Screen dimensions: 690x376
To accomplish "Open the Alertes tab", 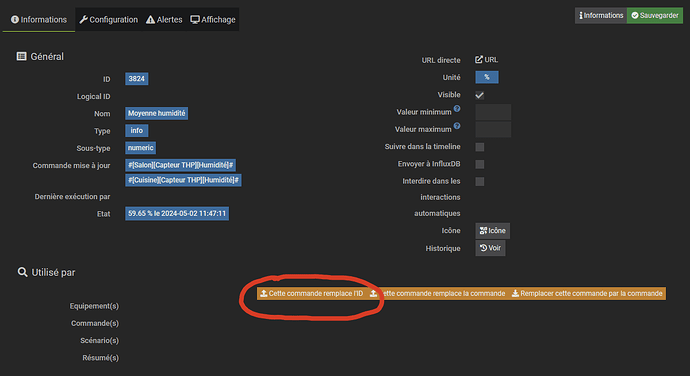I will tap(164, 20).
